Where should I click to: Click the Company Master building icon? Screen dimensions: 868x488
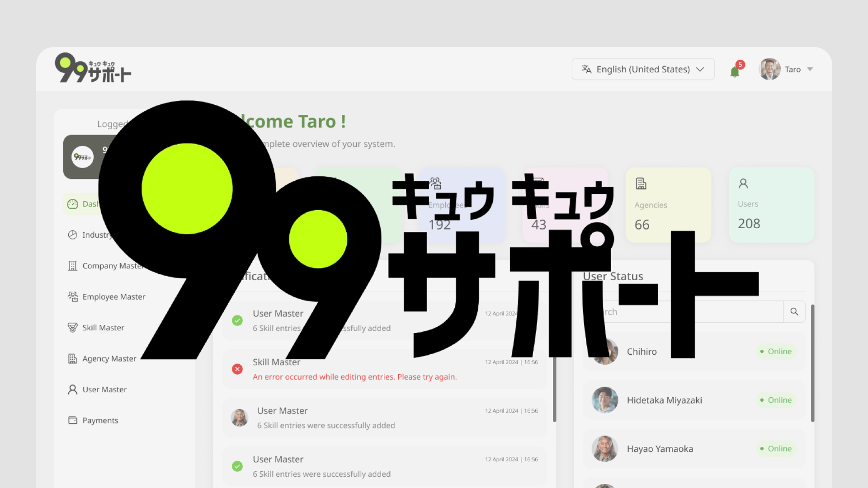click(72, 266)
